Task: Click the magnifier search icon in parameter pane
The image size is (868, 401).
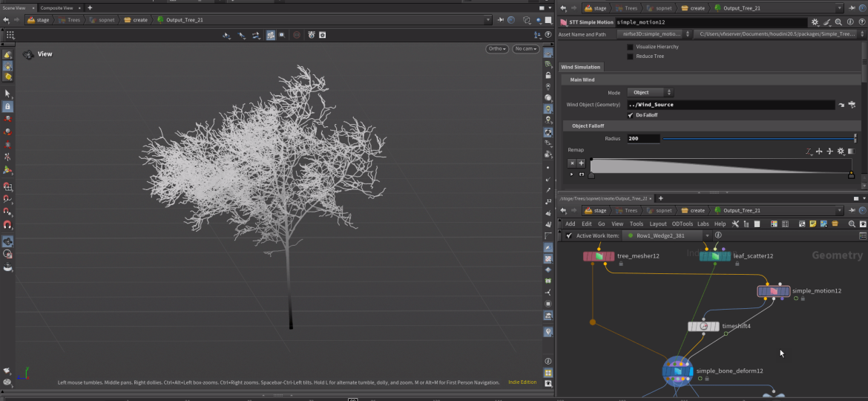Action: tap(838, 22)
